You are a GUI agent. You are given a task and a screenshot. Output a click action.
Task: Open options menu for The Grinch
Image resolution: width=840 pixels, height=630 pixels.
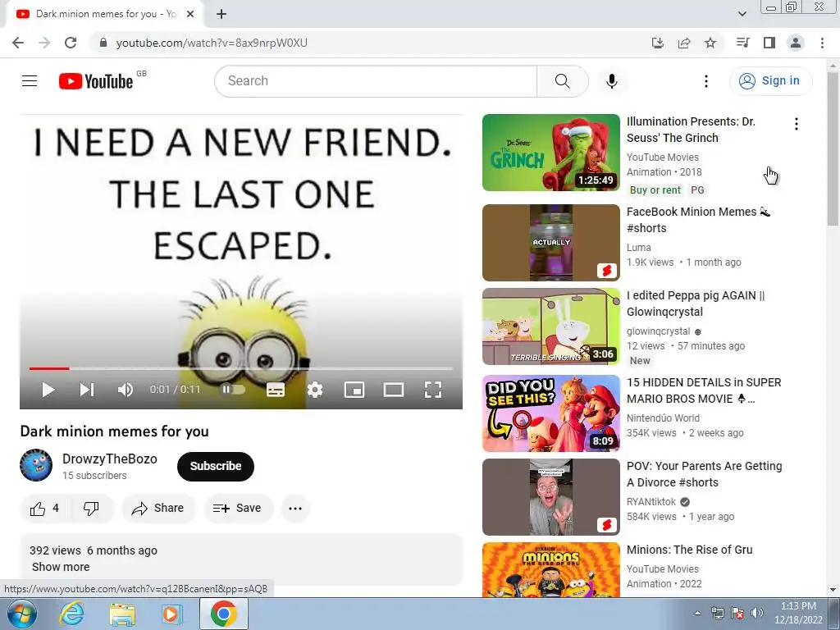(797, 124)
